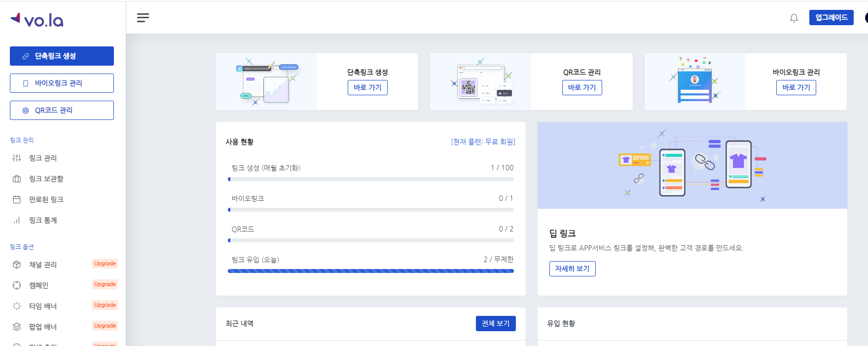Click the 단축링크 생성 sidebar button
Screen dimensions: 868x346
tap(62, 56)
